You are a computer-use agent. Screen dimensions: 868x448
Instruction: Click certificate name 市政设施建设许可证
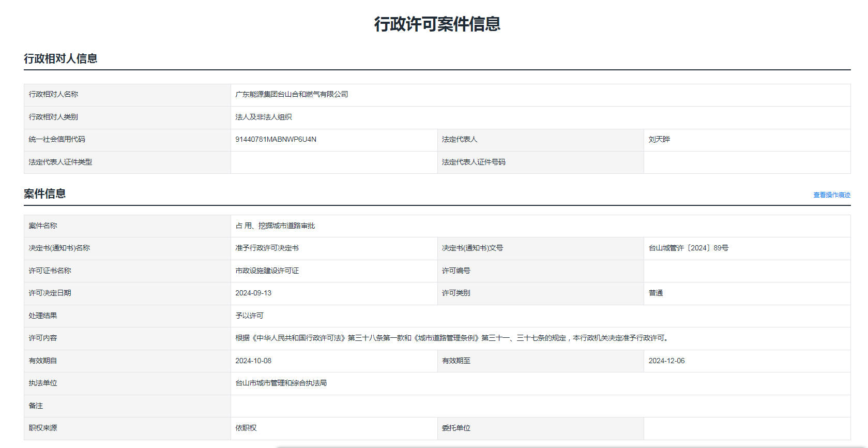pos(267,271)
